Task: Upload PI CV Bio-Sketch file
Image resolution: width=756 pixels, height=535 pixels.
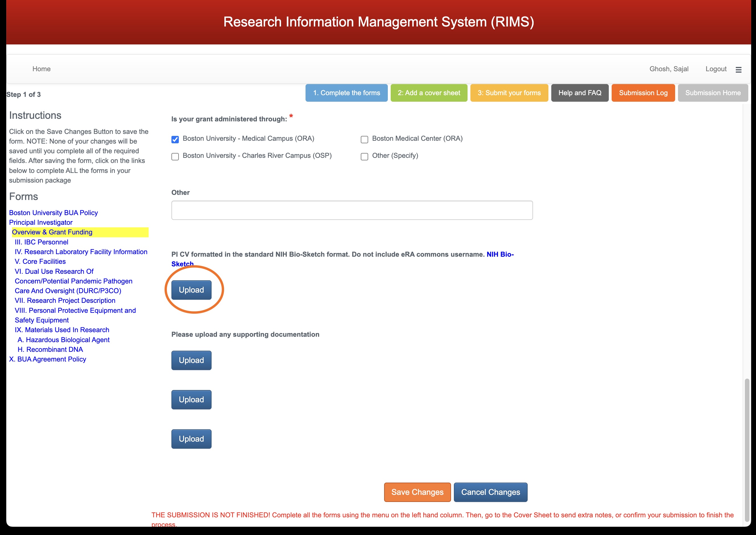Action: 191,290
